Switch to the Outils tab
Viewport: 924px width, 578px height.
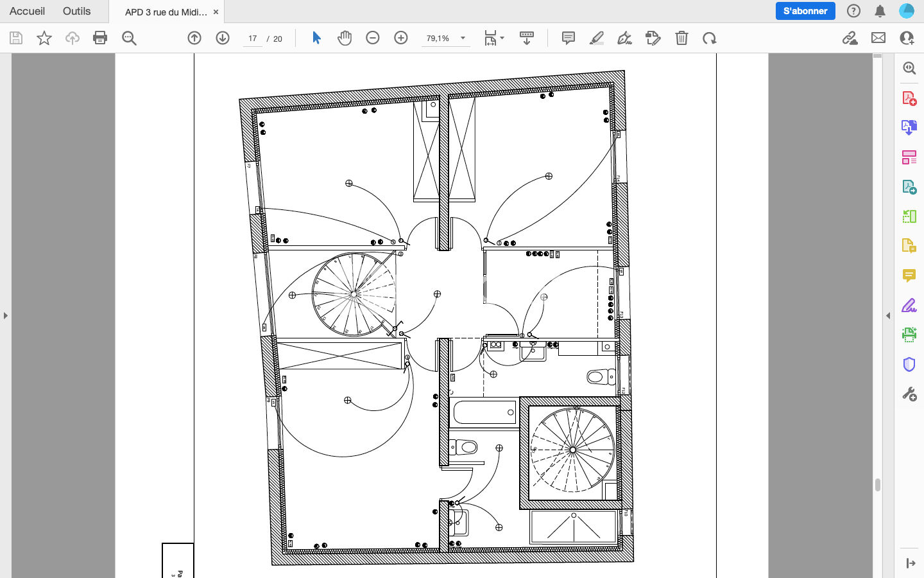(x=76, y=11)
